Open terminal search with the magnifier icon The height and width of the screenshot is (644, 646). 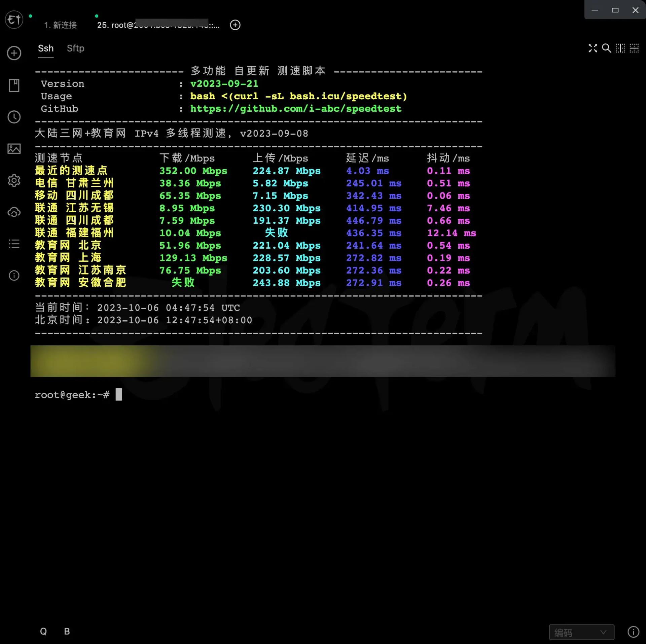pyautogui.click(x=606, y=48)
